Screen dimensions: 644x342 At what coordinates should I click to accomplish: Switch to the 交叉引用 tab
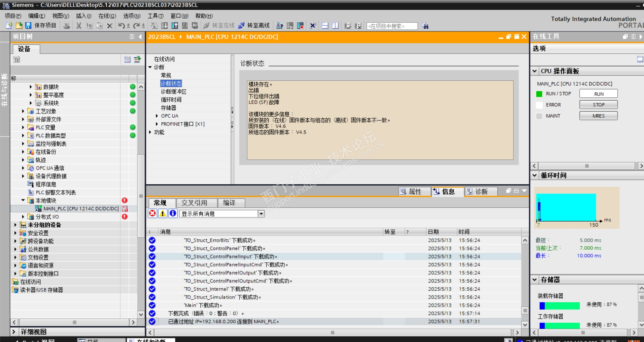[197, 203]
